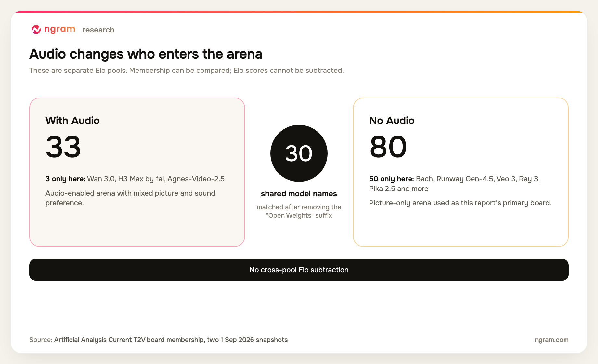Select the "Audio-enabled arena with mixed picture" description

click(130, 198)
